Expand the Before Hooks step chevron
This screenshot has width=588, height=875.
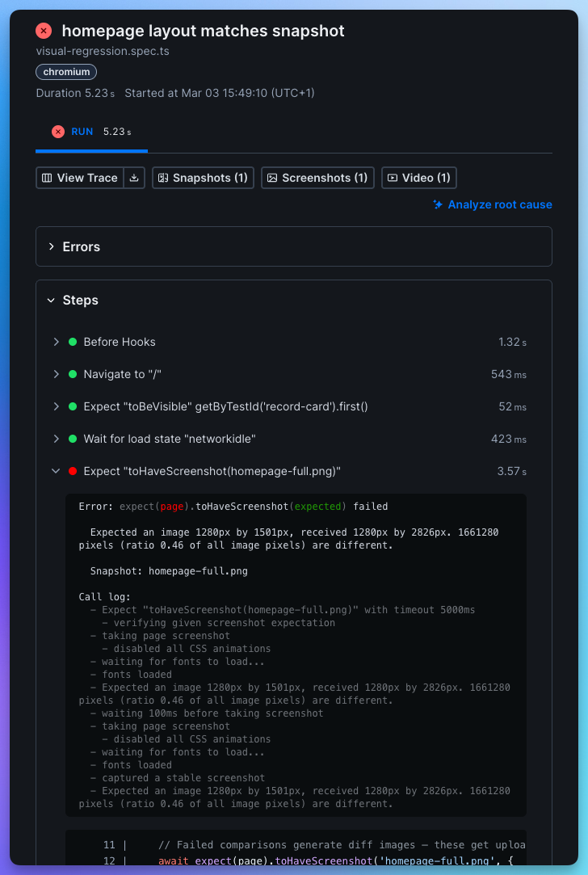tap(56, 342)
